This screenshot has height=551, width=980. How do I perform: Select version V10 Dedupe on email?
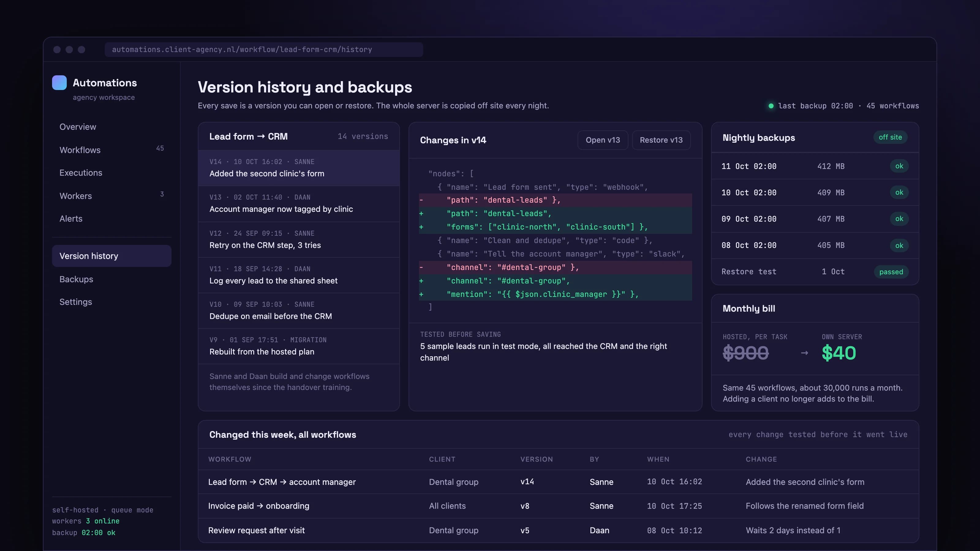(299, 310)
